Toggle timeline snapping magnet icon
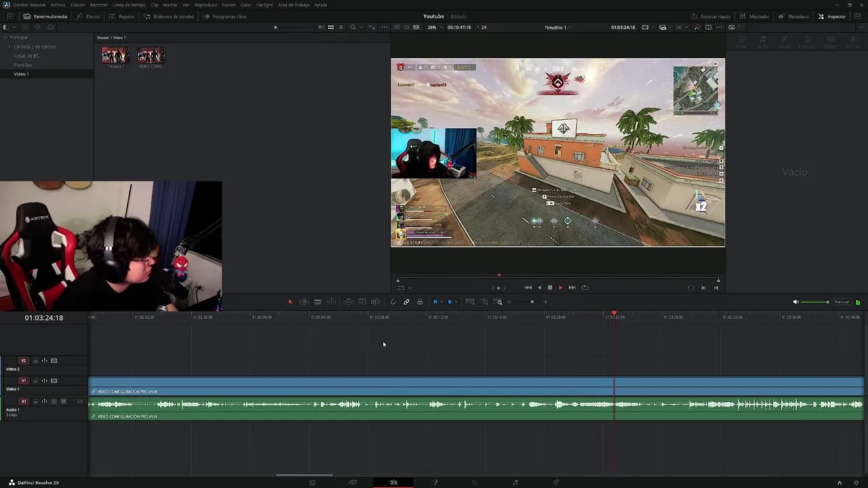 (x=393, y=302)
